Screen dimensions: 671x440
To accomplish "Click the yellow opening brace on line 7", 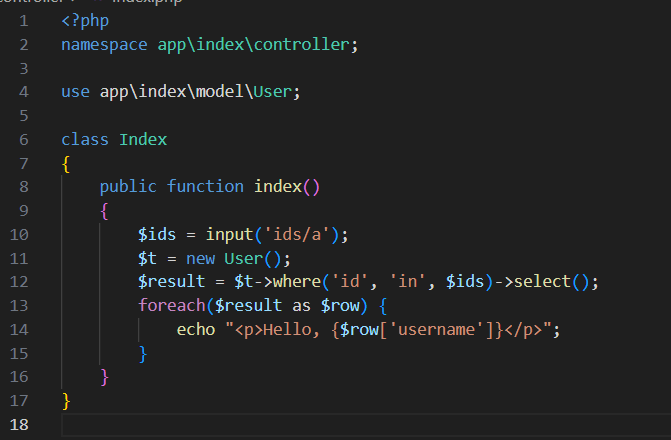I will click(66, 164).
